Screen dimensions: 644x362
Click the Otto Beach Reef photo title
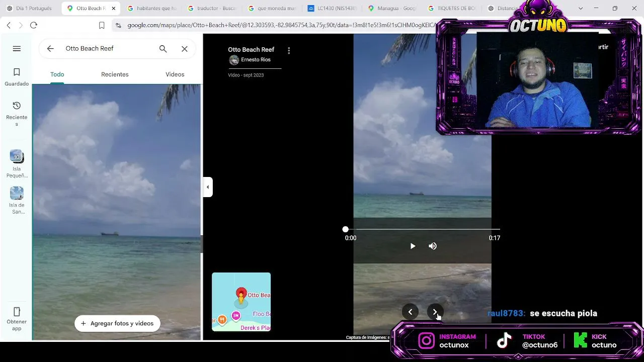[251, 50]
